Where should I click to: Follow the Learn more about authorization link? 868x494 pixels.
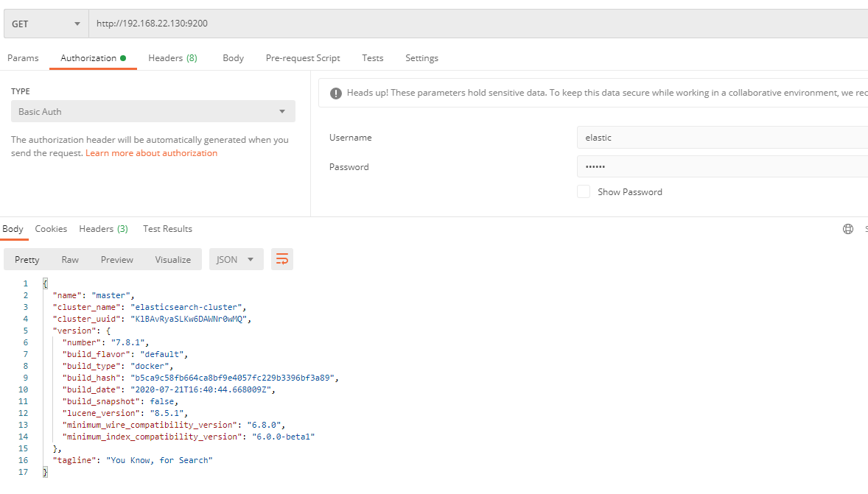[x=151, y=153]
